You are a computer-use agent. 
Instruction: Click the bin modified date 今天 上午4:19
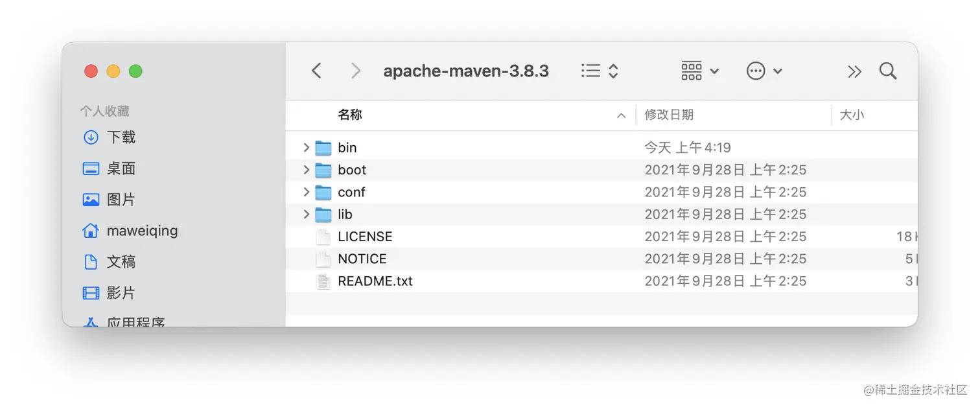point(688,148)
